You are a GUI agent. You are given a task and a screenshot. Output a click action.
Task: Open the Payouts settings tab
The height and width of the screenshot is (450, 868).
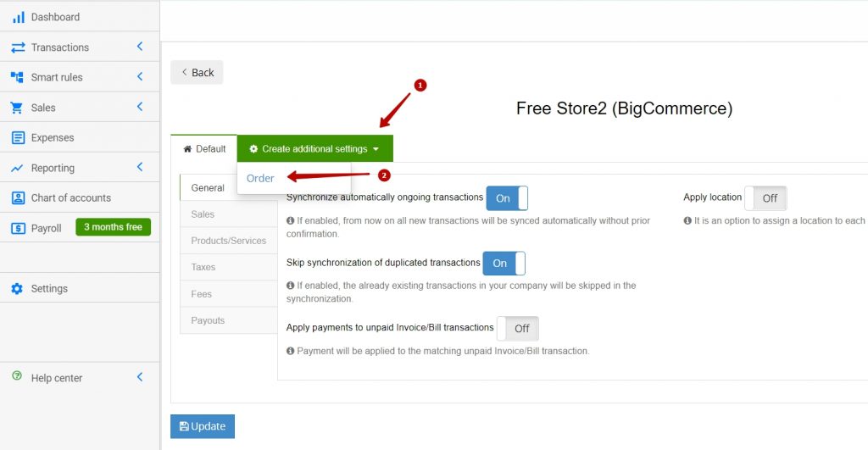click(228, 320)
